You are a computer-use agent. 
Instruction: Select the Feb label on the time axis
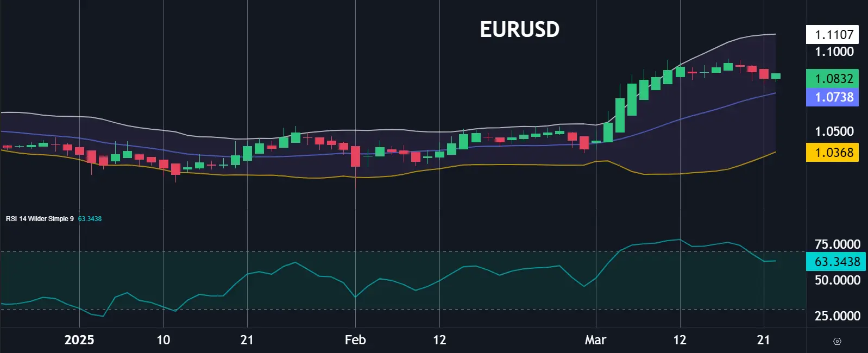(355, 340)
